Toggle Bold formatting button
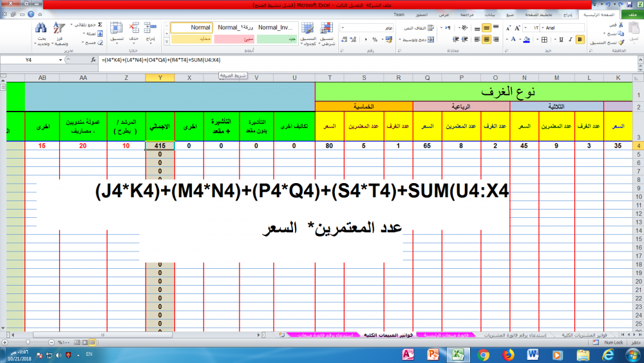644x363 pixels. click(580, 39)
